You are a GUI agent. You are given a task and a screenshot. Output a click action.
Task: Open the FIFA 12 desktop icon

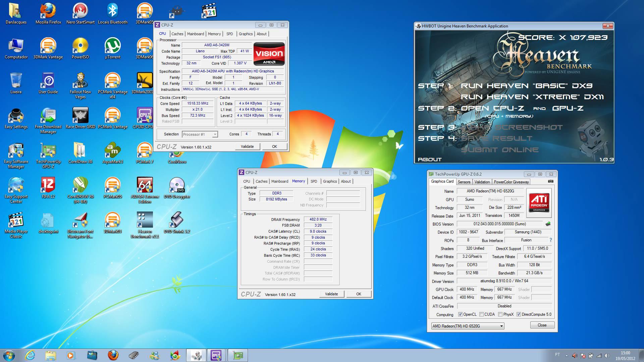tap(48, 188)
